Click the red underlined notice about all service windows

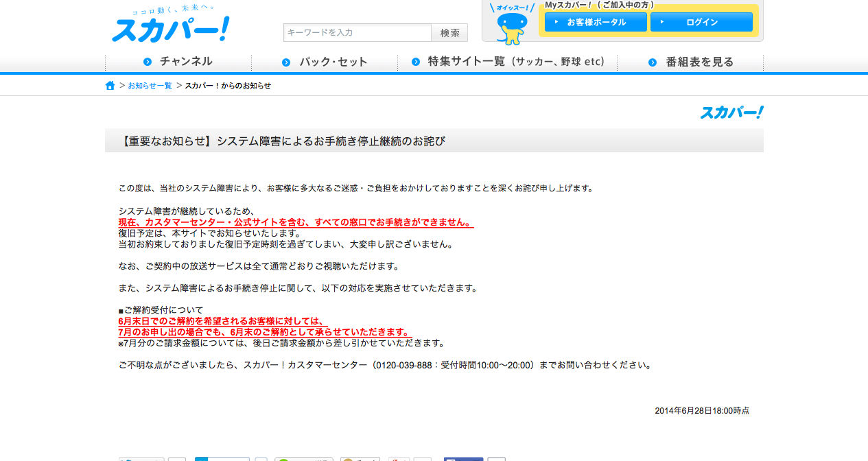(x=296, y=222)
